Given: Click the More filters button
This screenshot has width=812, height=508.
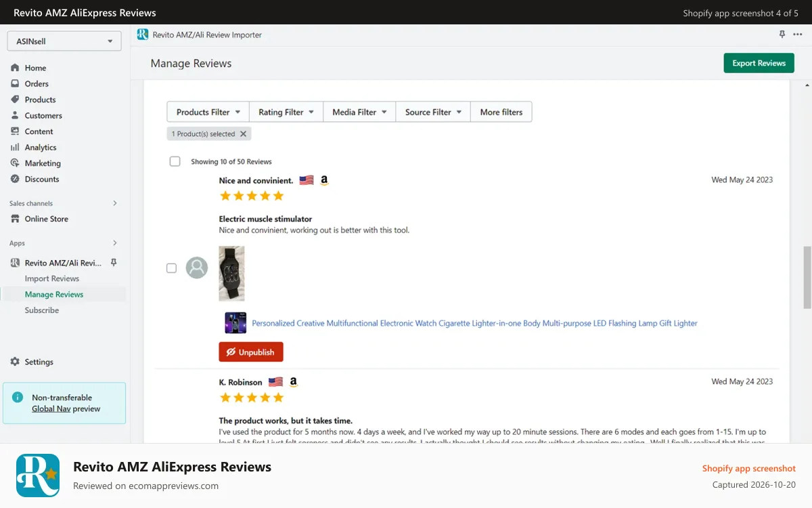Looking at the screenshot, I should [501, 112].
